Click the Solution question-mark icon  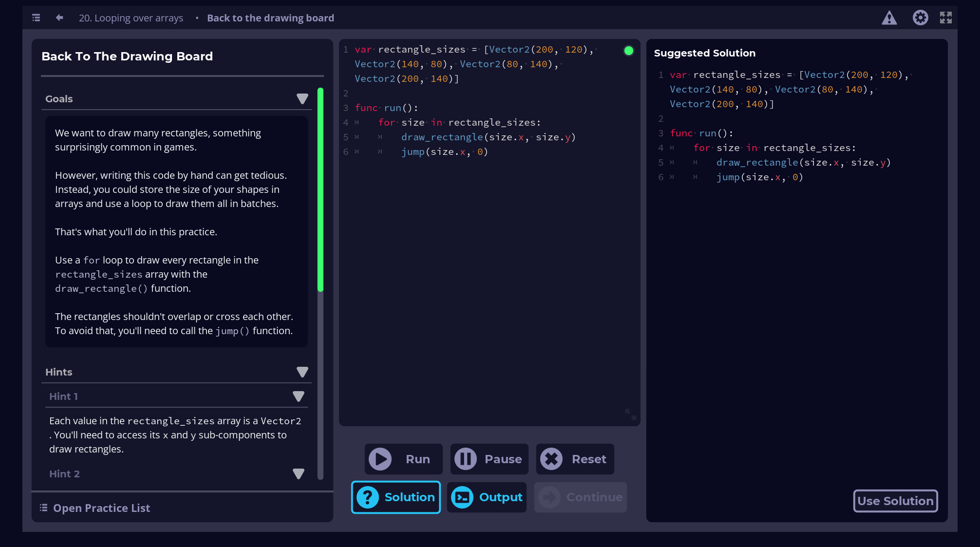coord(368,497)
